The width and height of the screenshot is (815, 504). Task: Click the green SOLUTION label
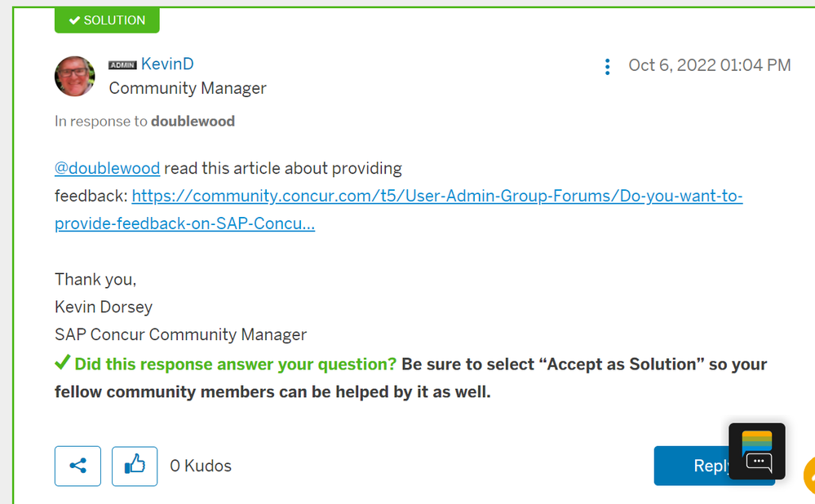pyautogui.click(x=107, y=20)
